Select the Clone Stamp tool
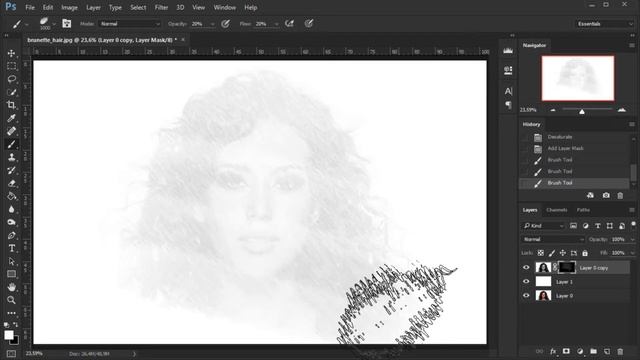Screen dimensions: 640x360 [11, 157]
